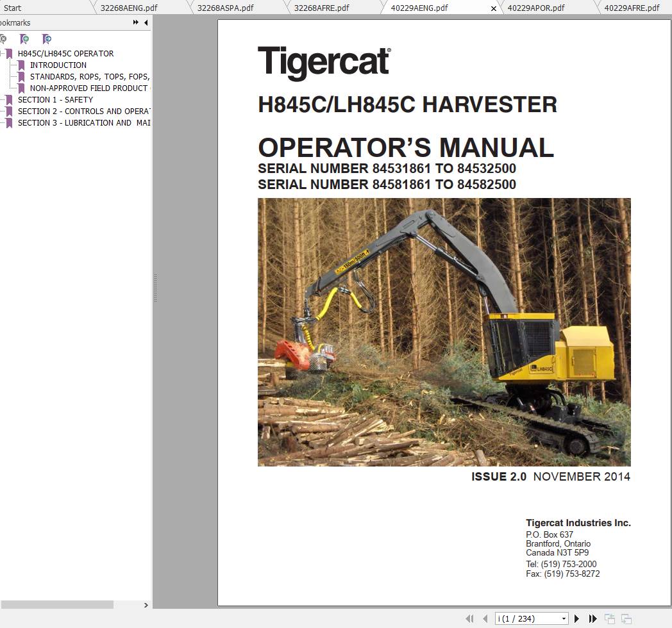Click the double-arrow options toggle on Bookmarks header
This screenshot has width=672, height=628.
135,22
